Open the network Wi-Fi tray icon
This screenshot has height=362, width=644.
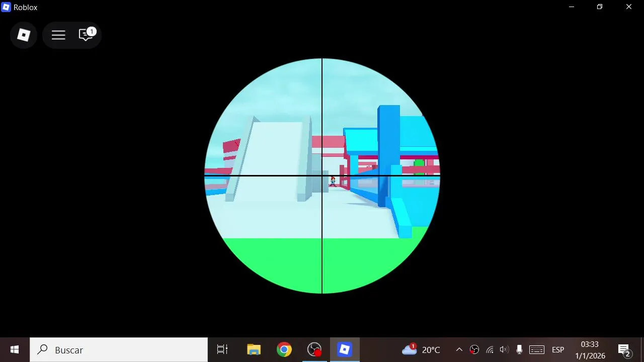pos(489,349)
